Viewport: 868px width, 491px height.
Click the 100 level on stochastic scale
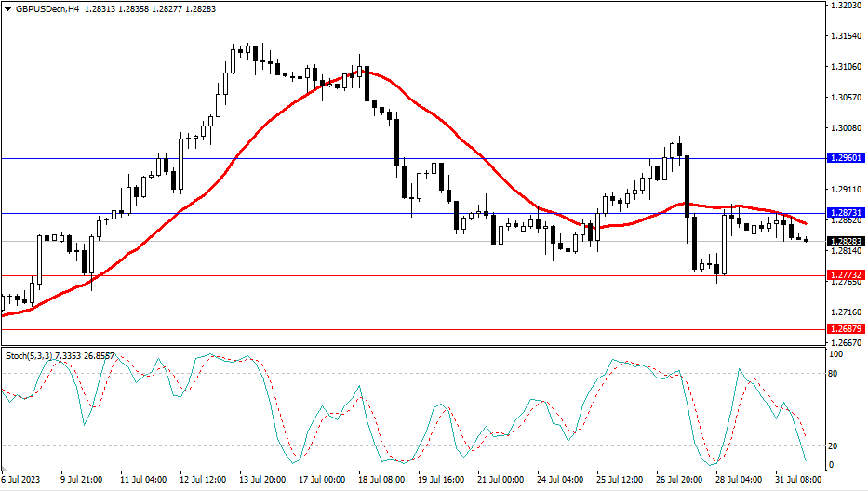[x=835, y=354]
